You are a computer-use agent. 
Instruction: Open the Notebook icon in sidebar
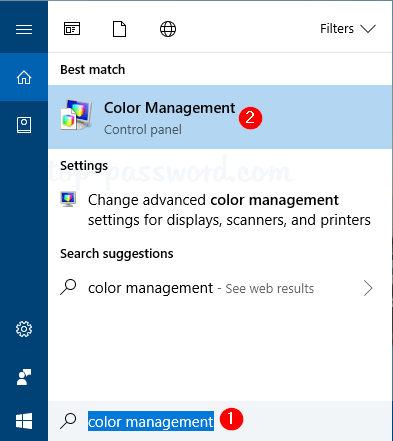click(24, 125)
